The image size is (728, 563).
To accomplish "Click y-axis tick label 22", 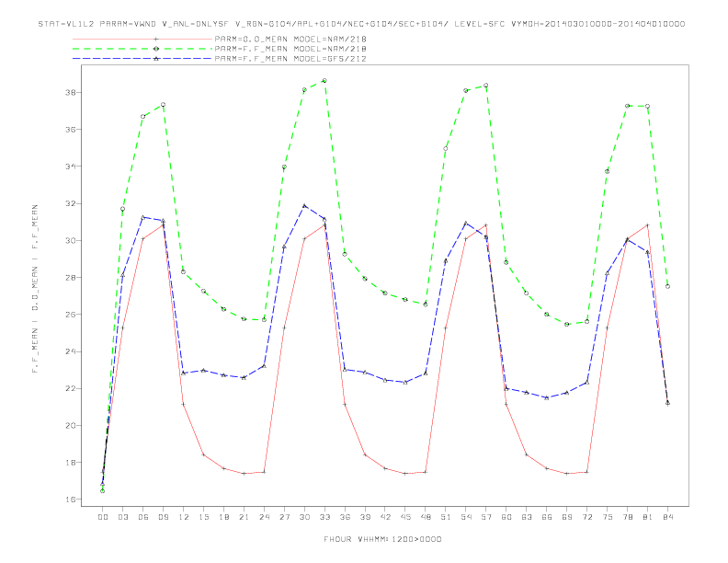I will (71, 388).
